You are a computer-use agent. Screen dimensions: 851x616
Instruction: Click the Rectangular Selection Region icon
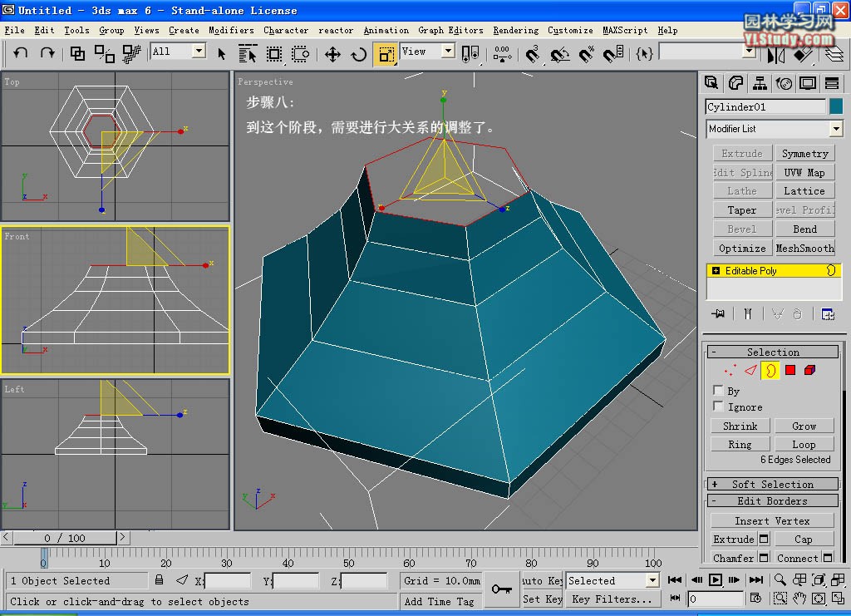(274, 54)
